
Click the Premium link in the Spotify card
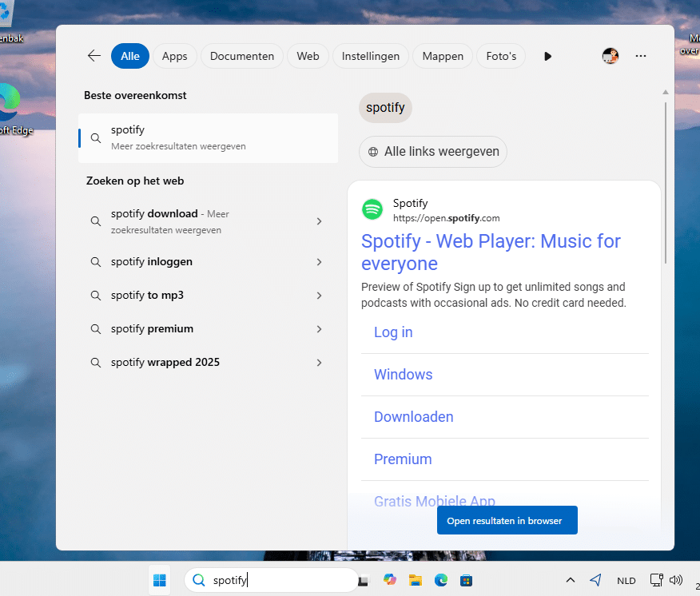(x=403, y=459)
